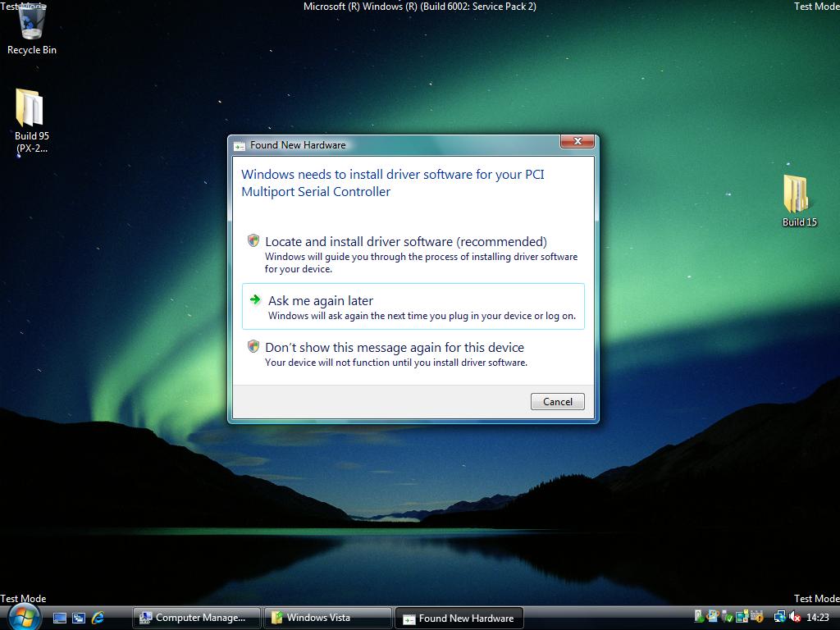The width and height of the screenshot is (840, 630).
Task: Click the green arrow beside Ask me again later
Action: (x=253, y=299)
